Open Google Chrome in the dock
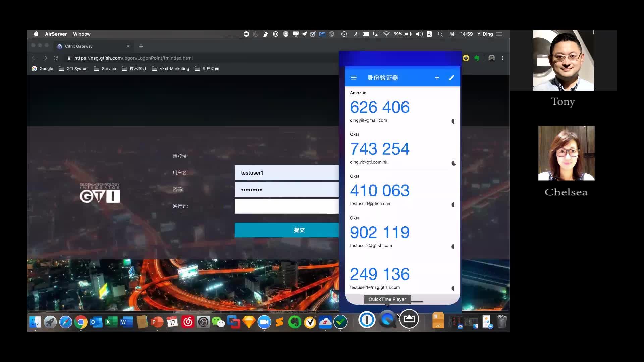Viewport: 644px width, 362px height. [81, 322]
